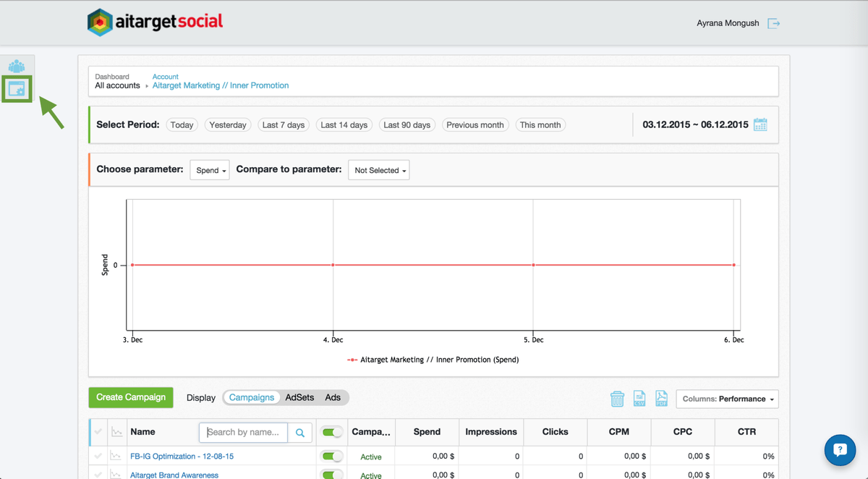
Task: Sort by the CPC column header
Action: click(683, 432)
